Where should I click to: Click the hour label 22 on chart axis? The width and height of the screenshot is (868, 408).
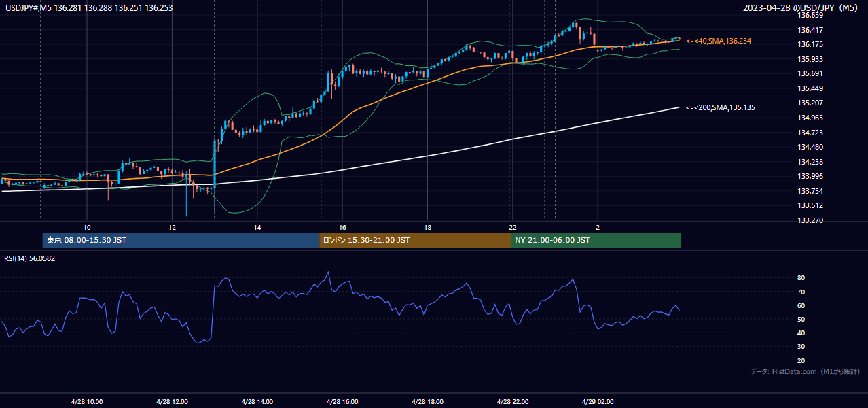point(513,227)
